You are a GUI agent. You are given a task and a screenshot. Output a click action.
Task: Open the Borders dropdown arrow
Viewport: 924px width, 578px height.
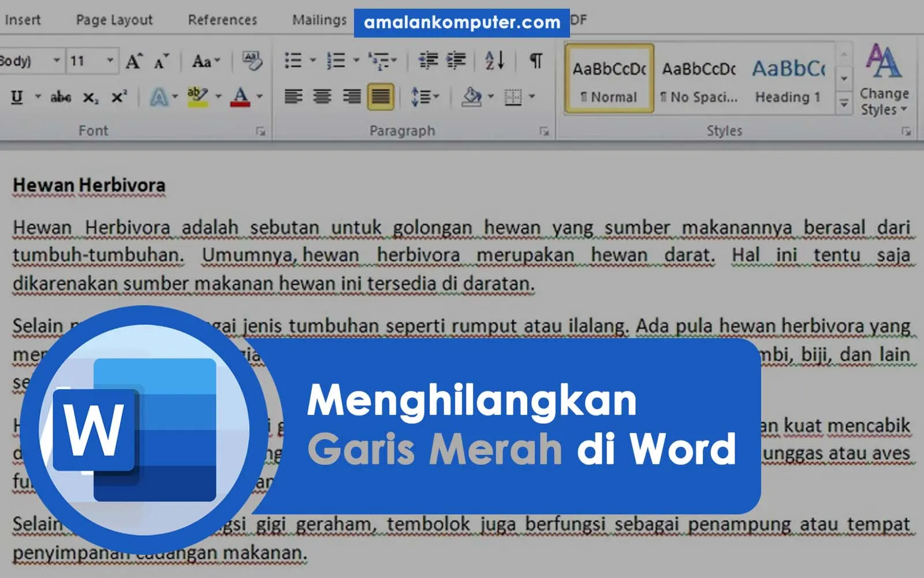pos(532,97)
